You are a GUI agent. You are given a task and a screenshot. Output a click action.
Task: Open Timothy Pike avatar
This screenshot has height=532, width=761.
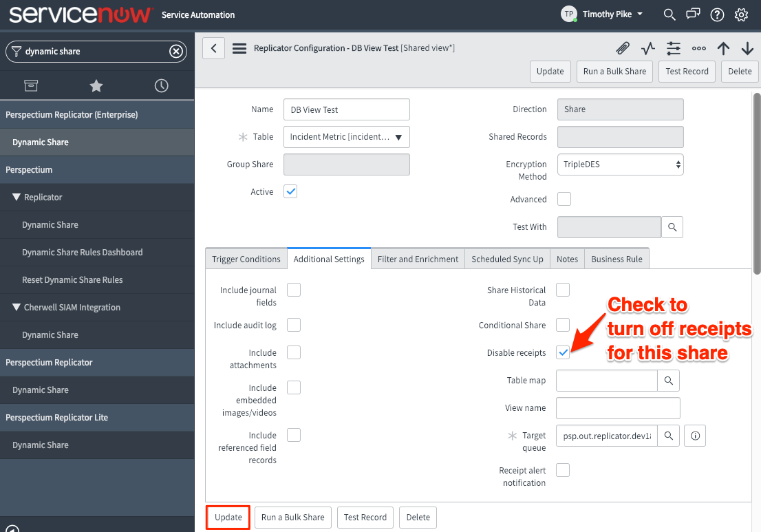pyautogui.click(x=569, y=14)
